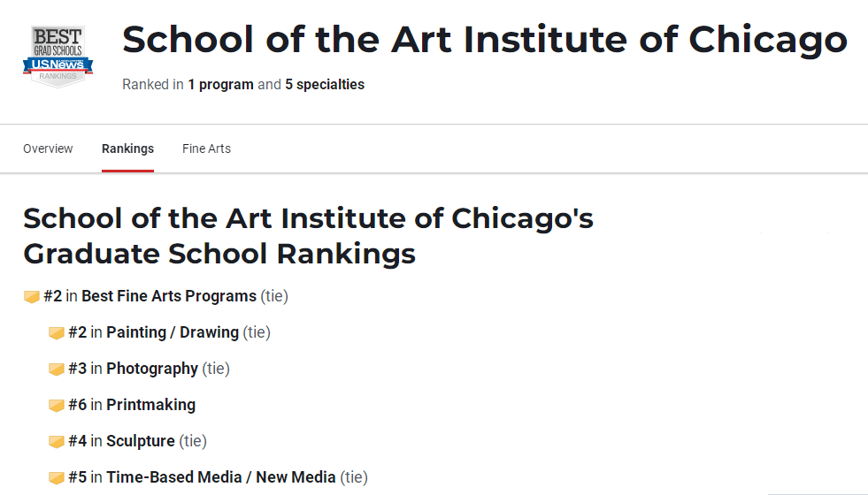Follow the Photography ranking link
Screen dimensions: 868x495
(x=151, y=369)
